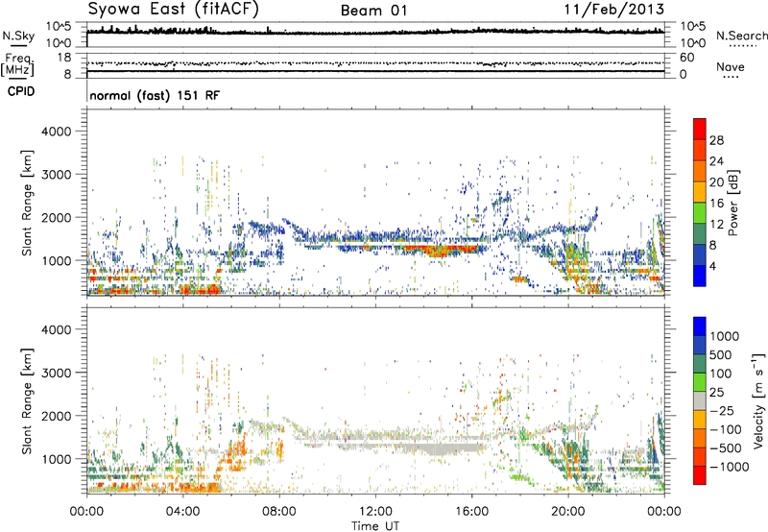Viewport: 768px width, 532px height.
Task: Click the '100' label on velocity colorbar
Action: click(721, 374)
